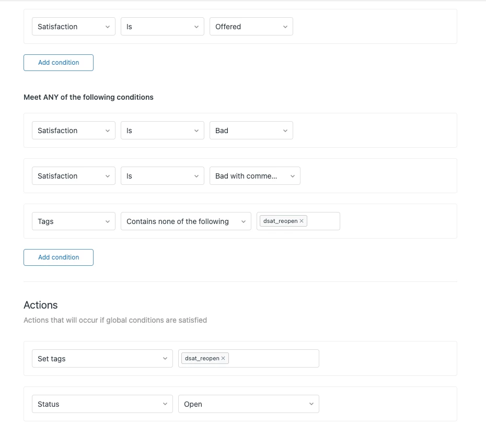Click Add condition below the Offered row
Image resolution: width=486 pixels, height=448 pixels.
pos(59,63)
